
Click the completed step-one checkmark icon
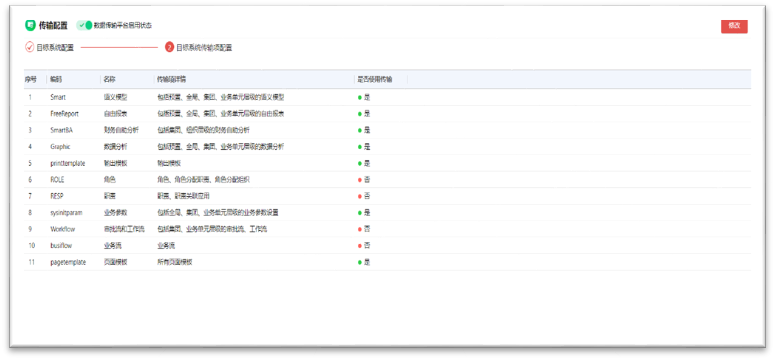point(30,48)
